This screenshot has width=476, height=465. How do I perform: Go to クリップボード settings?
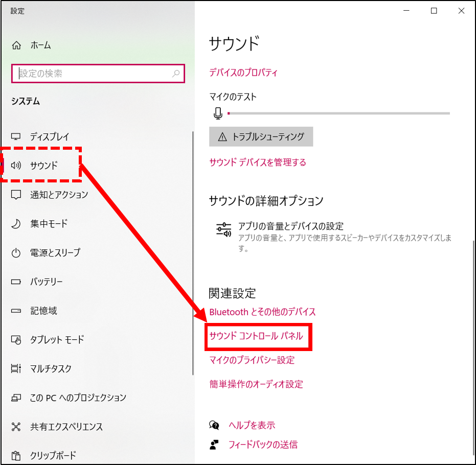pos(53,455)
